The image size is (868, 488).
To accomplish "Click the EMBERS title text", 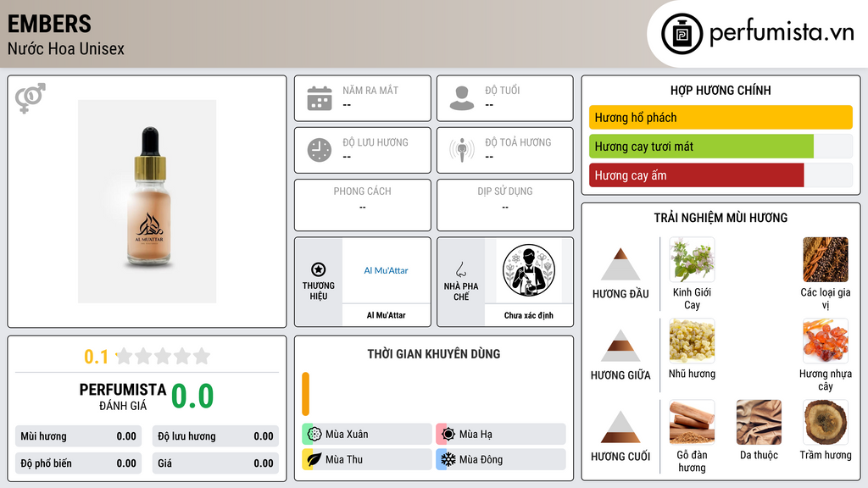I will (x=49, y=24).
